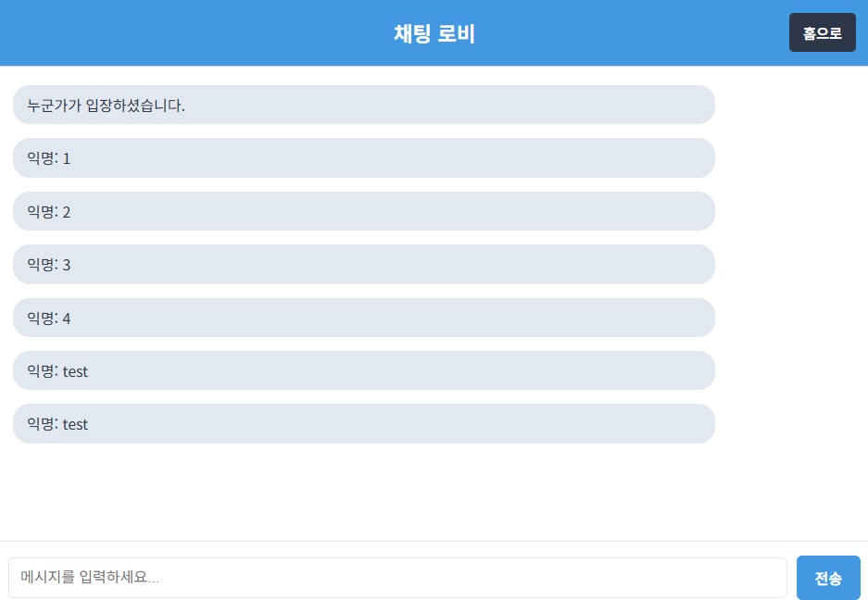Click the blue header bar left of the title
The width and height of the screenshot is (868, 600).
click(194, 32)
